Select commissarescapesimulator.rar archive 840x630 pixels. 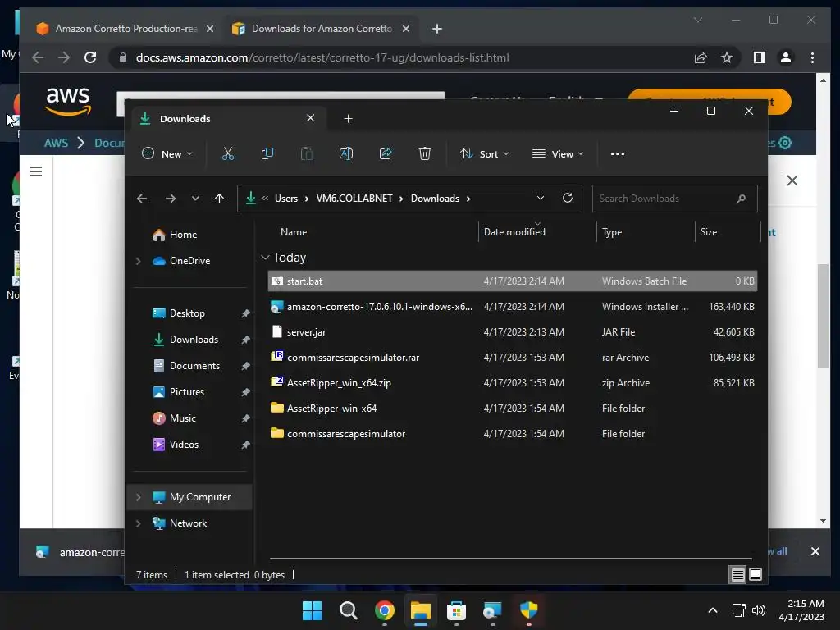[x=512, y=358]
